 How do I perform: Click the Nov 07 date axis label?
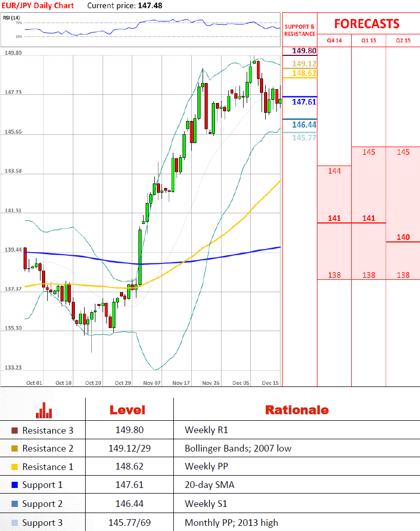[x=152, y=383]
